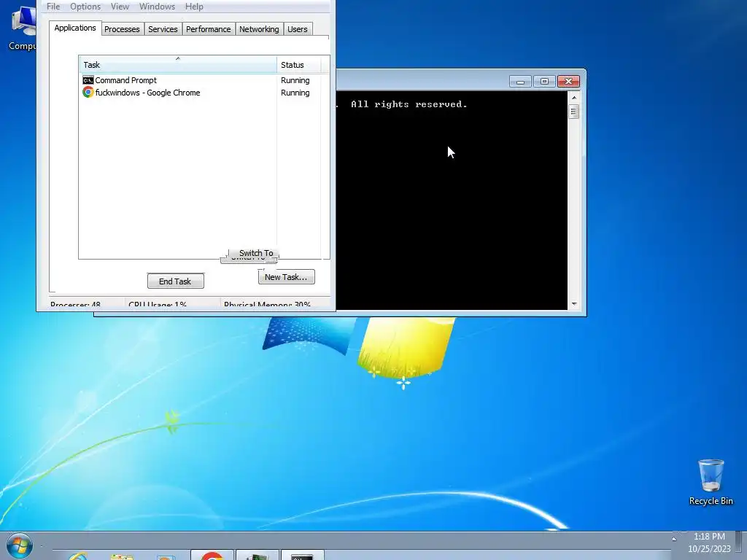This screenshot has height=560, width=747.
Task: Switch to the Services tab
Action: (163, 29)
